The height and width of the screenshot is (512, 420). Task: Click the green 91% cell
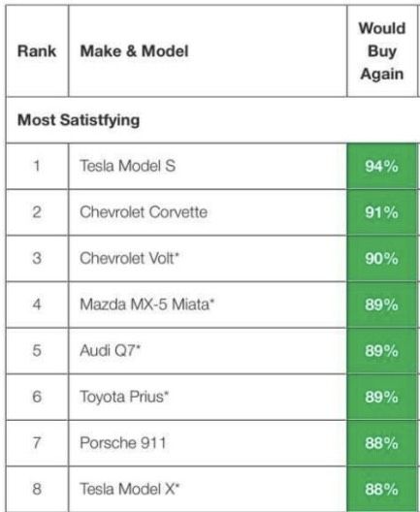(382, 212)
